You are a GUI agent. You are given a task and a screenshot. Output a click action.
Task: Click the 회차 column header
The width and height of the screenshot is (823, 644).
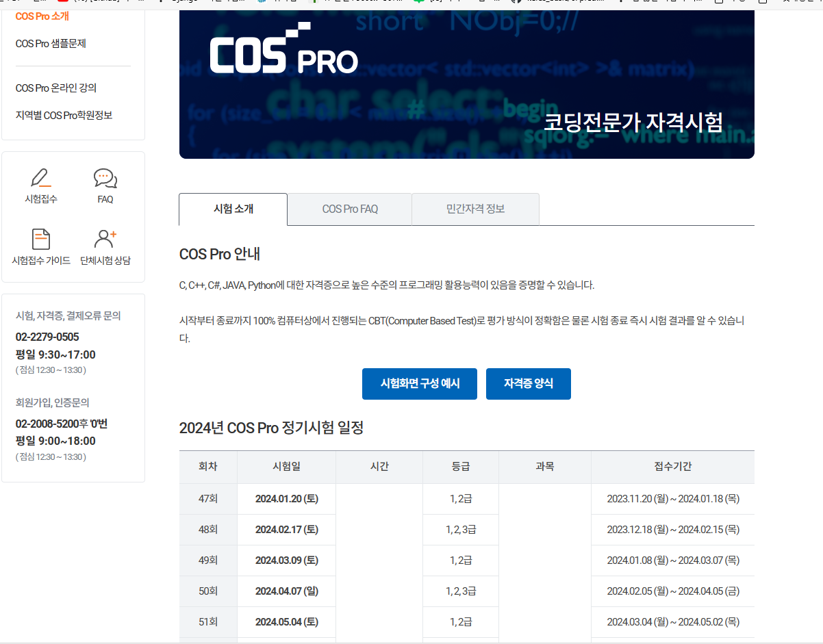click(x=208, y=467)
